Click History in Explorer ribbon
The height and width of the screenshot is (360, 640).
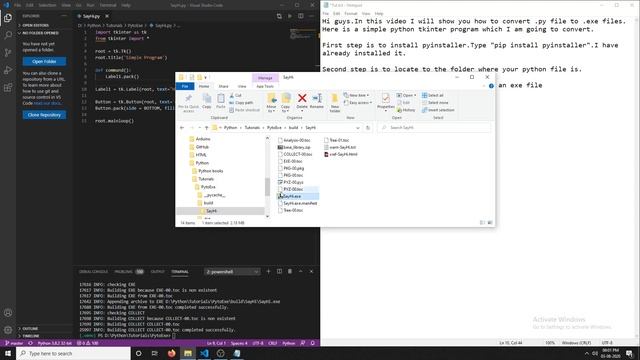coord(406,110)
